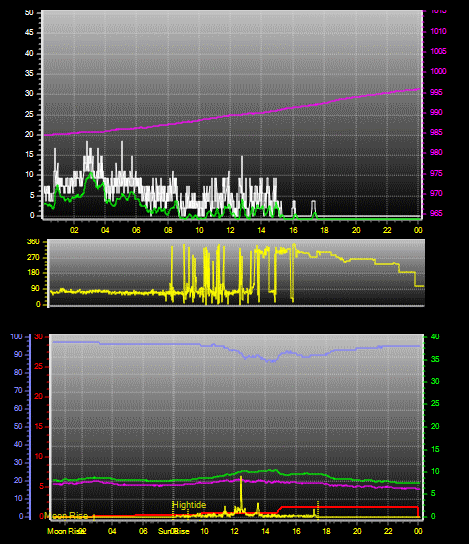Click the blue 50 axis label
This screenshot has width=469, height=544.
[18, 426]
